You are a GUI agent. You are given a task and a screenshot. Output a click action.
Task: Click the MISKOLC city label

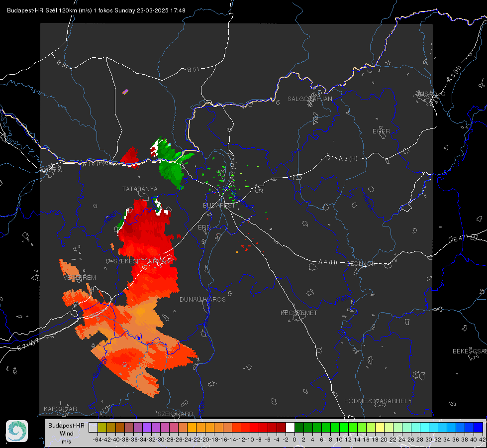[x=431, y=94]
